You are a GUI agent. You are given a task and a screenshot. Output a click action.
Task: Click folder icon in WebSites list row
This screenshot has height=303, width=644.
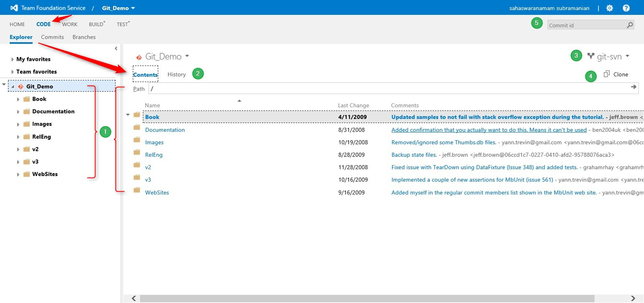coord(137,190)
